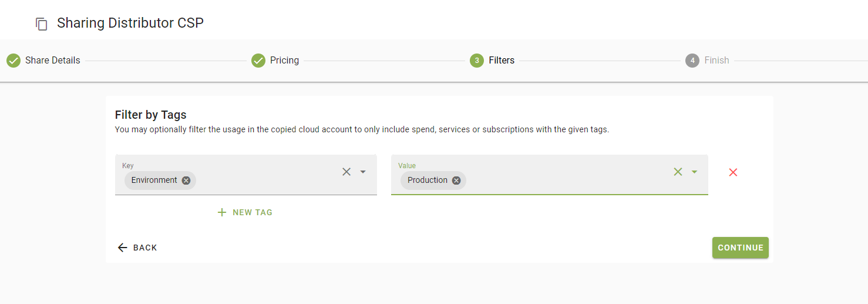868x304 pixels.
Task: Select the Finish step label
Action: pyautogui.click(x=716, y=61)
